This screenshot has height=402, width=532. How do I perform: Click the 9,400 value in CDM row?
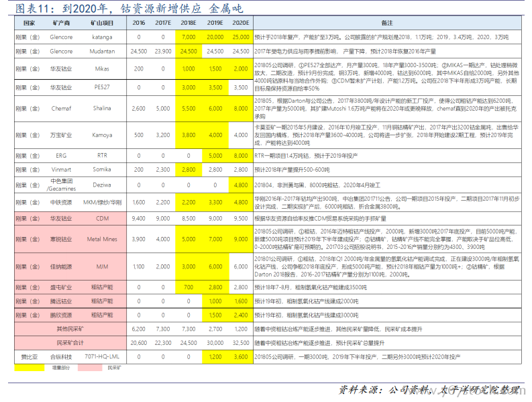point(139,218)
